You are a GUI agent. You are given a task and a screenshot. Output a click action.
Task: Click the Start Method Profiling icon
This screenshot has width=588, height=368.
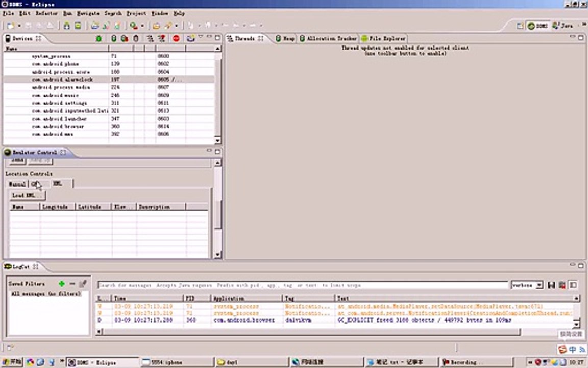tap(162, 38)
